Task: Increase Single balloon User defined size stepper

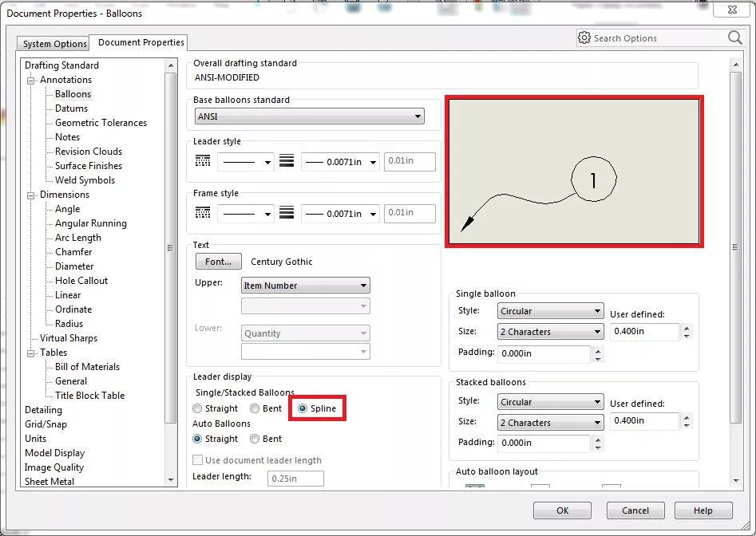Action: click(x=687, y=328)
